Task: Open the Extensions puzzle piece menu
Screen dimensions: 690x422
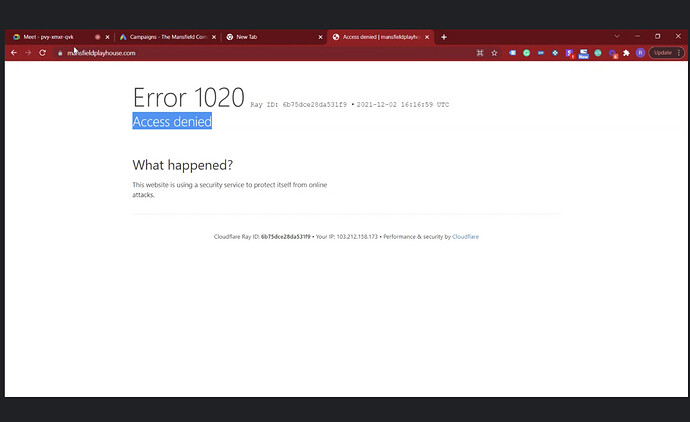Action: (626, 53)
